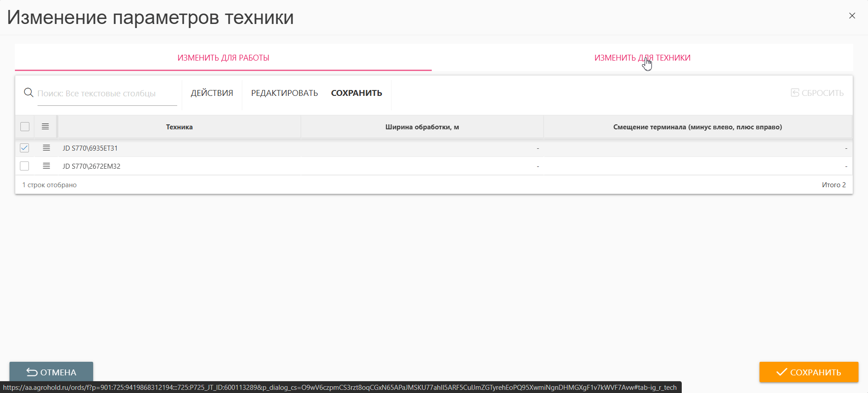
Task: Toggle the select-all rows checkbox
Action: [25, 127]
